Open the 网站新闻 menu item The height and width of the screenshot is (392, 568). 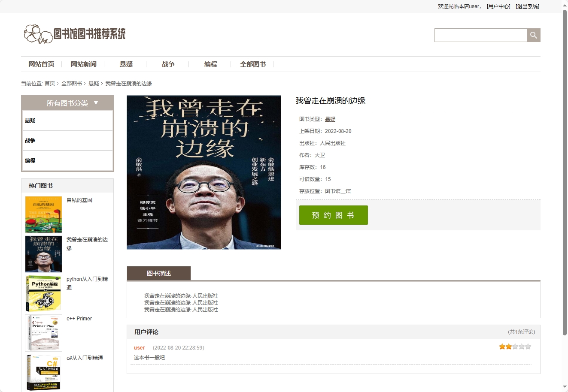(83, 64)
